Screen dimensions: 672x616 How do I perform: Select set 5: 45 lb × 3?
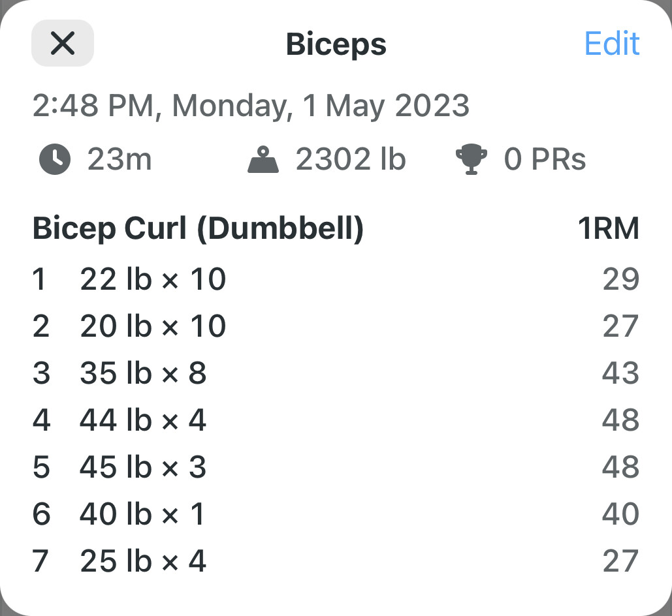click(336, 467)
